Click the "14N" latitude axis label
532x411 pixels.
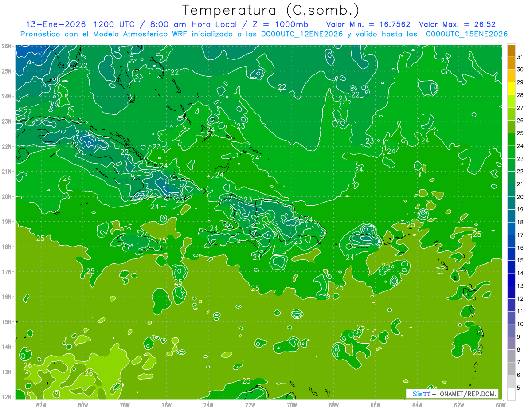click(6, 347)
